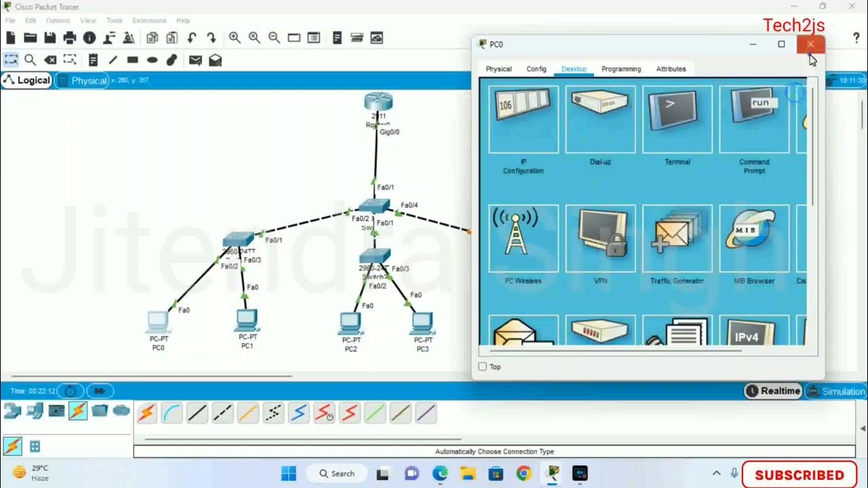The width and height of the screenshot is (868, 488).
Task: Undo the last action
Action: (x=192, y=38)
